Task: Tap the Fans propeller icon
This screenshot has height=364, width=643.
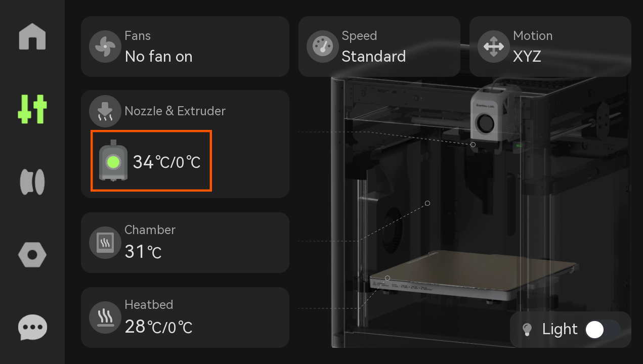Action: coord(105,46)
